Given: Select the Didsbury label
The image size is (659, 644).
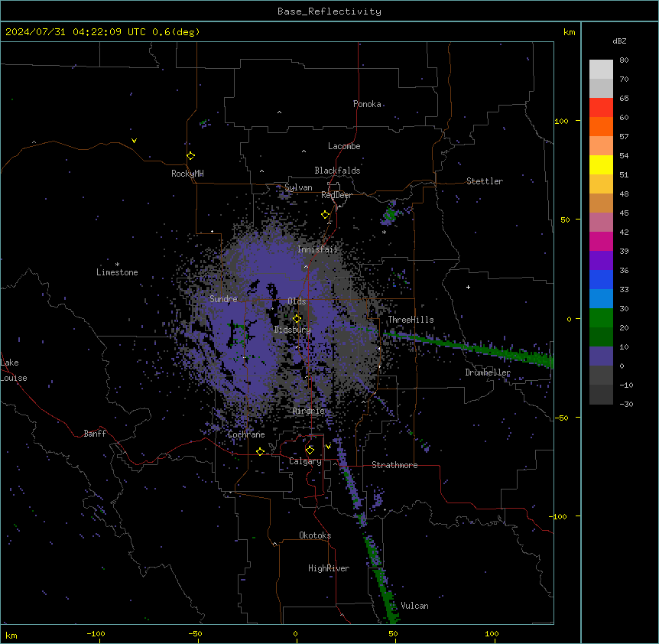Looking at the screenshot, I should coord(292,330).
